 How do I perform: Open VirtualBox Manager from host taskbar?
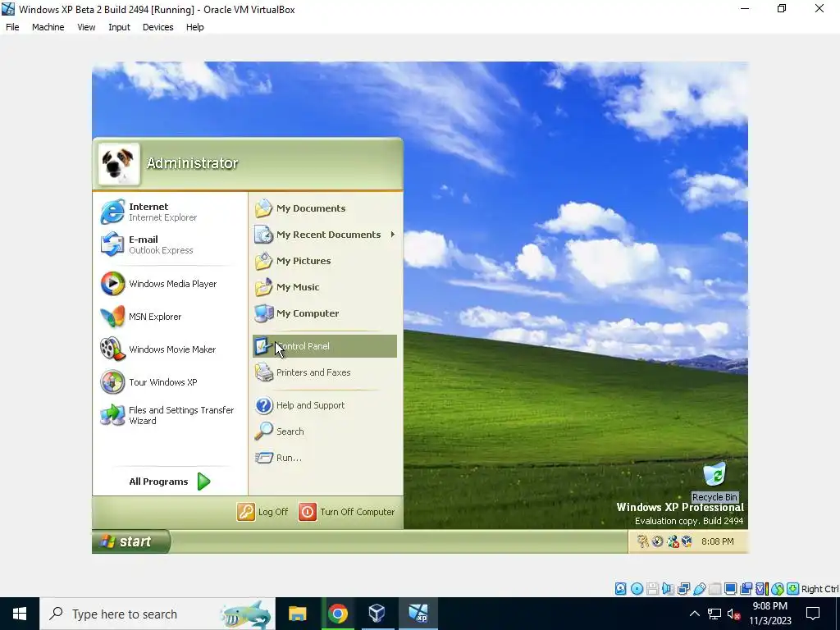click(x=377, y=614)
